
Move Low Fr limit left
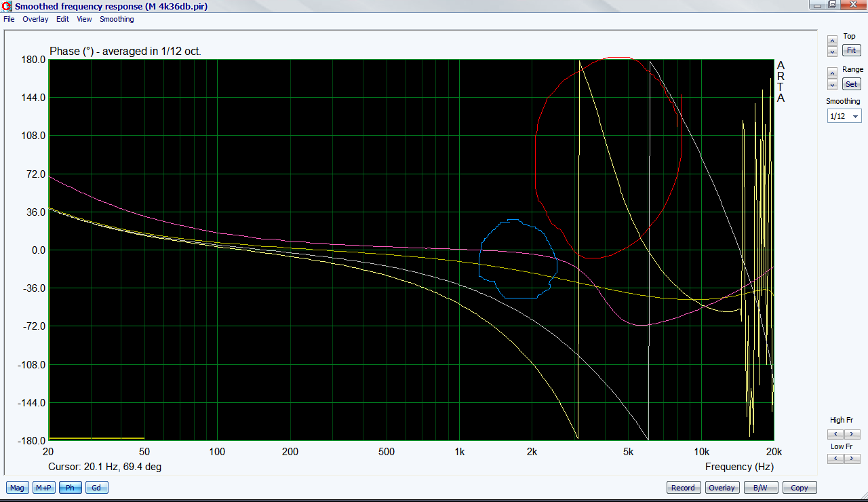click(835, 459)
